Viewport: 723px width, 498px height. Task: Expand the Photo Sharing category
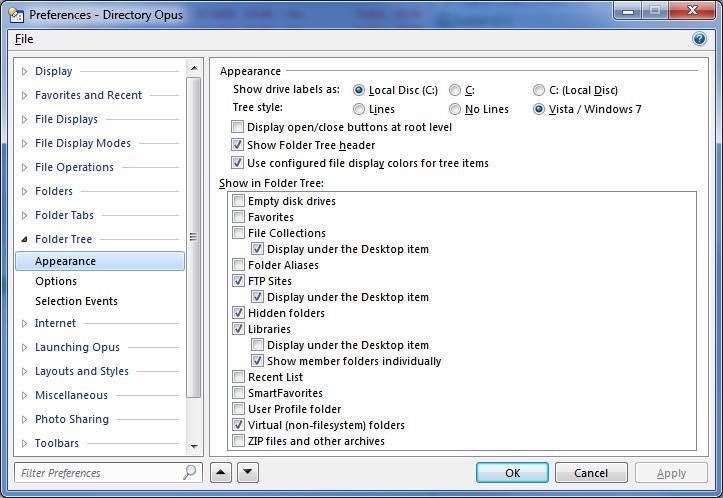tap(25, 419)
